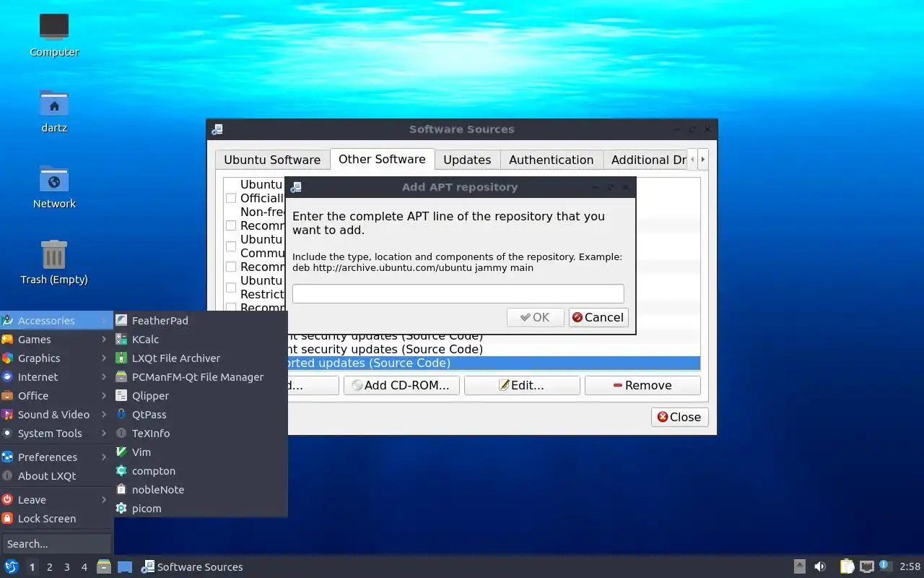Switch to the Ubuntu Software tab
Viewport: 924px width, 578px height.
(272, 160)
